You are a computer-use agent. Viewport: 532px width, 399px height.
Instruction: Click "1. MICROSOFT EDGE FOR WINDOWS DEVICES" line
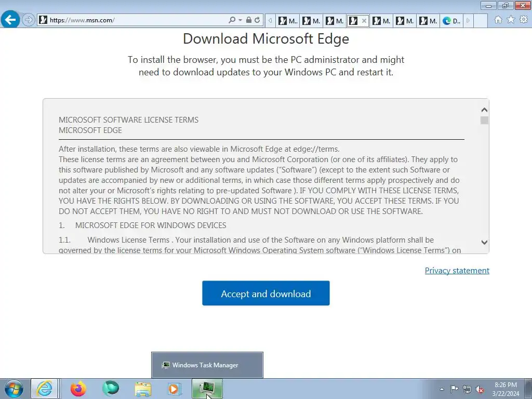[142, 225]
